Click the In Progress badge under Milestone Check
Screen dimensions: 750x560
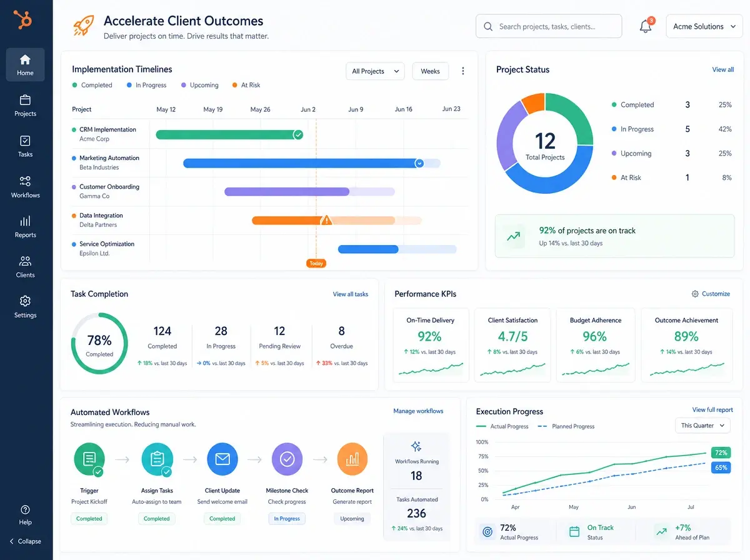coord(287,519)
